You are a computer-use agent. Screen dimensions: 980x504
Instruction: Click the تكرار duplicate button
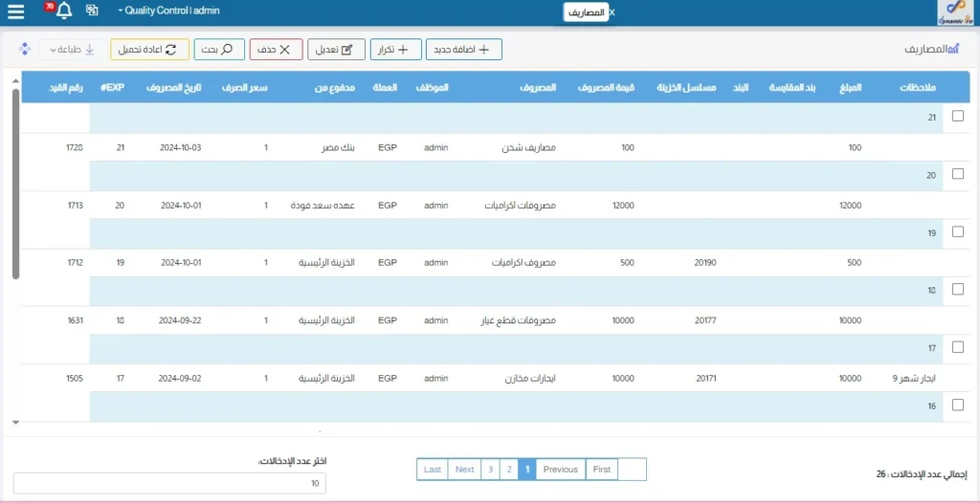(395, 50)
